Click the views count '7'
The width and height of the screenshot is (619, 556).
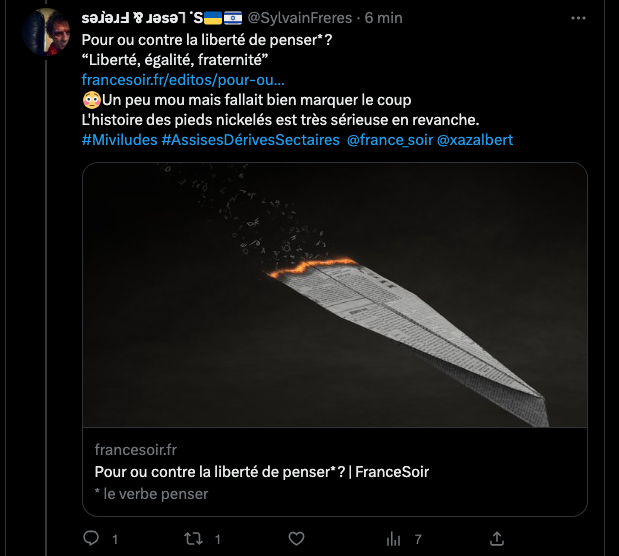419,539
